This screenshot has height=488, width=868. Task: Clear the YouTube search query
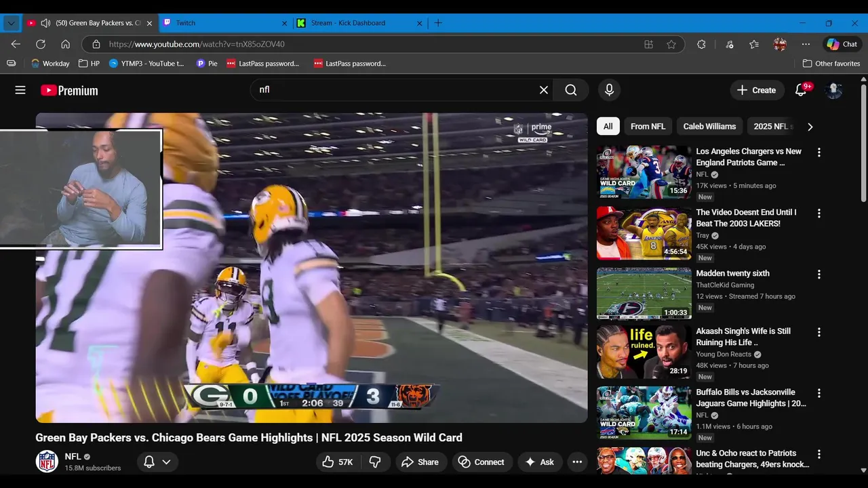tap(544, 90)
